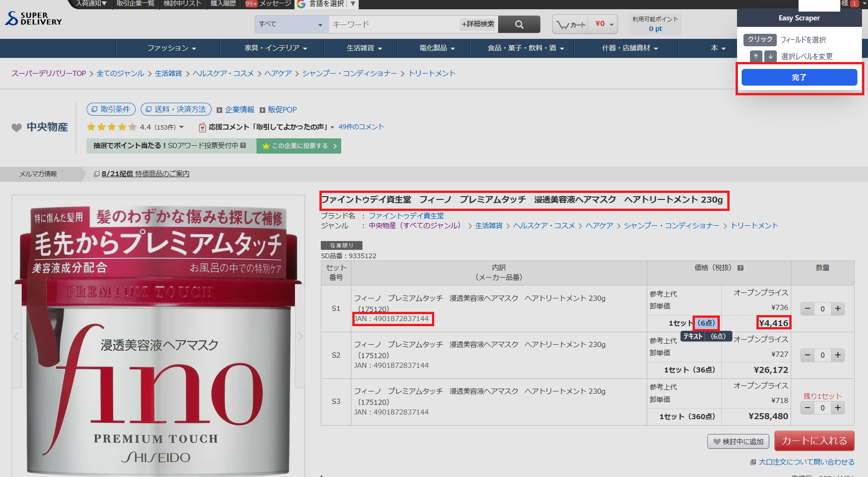Click カートに入れる button
This screenshot has height=477, width=868.
[814, 441]
